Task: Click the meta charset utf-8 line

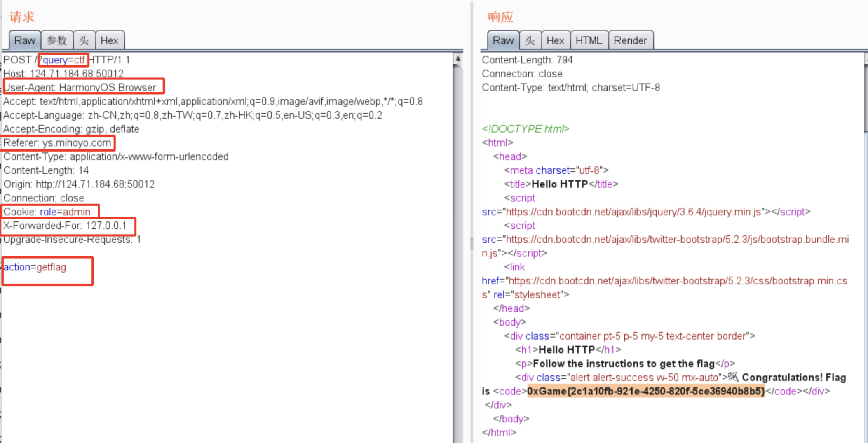Action: pos(556,170)
